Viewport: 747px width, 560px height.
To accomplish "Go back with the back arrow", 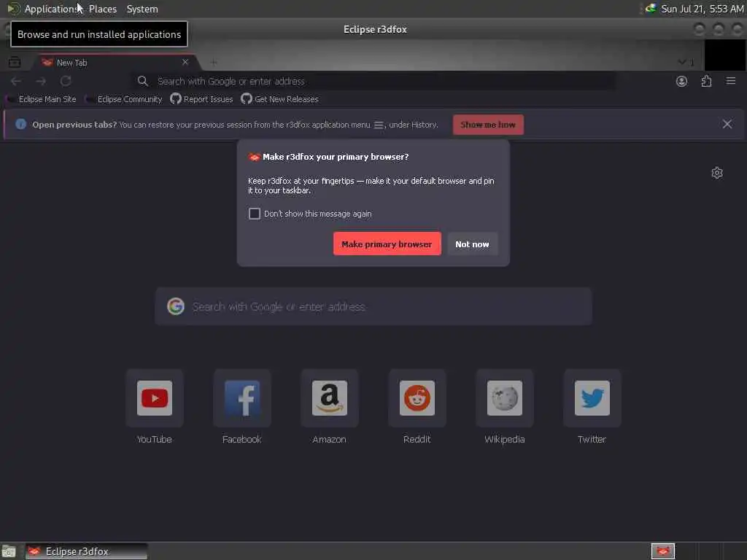I will (x=16, y=81).
